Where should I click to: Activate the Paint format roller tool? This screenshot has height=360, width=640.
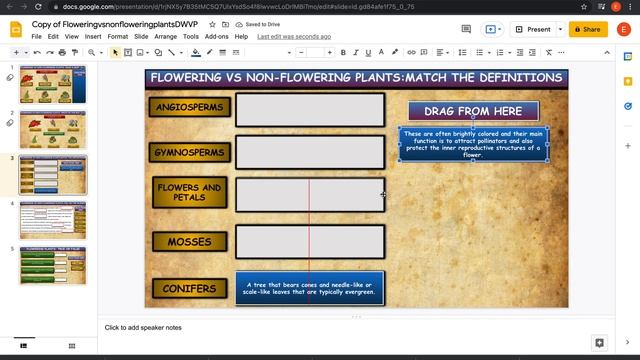click(x=75, y=53)
